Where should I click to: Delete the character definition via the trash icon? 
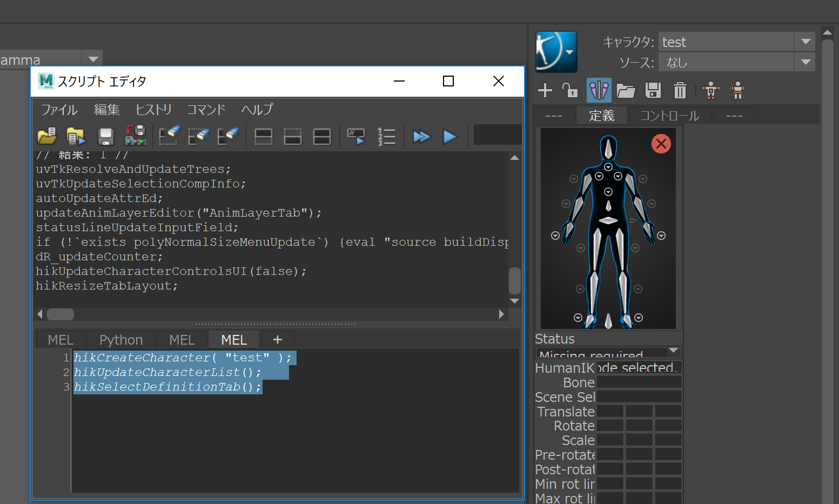point(679,90)
